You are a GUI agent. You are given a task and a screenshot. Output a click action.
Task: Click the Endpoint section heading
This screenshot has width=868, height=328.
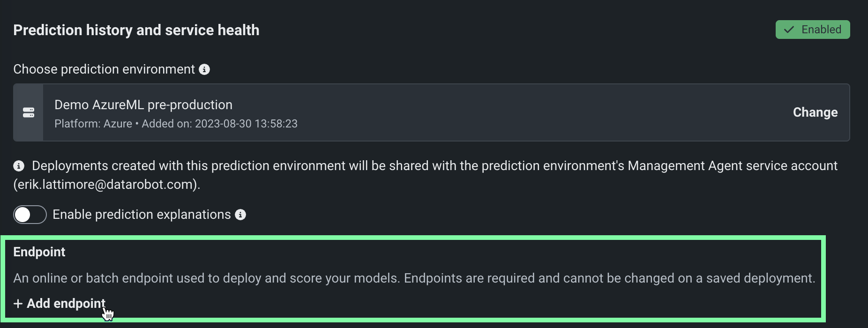click(x=39, y=252)
